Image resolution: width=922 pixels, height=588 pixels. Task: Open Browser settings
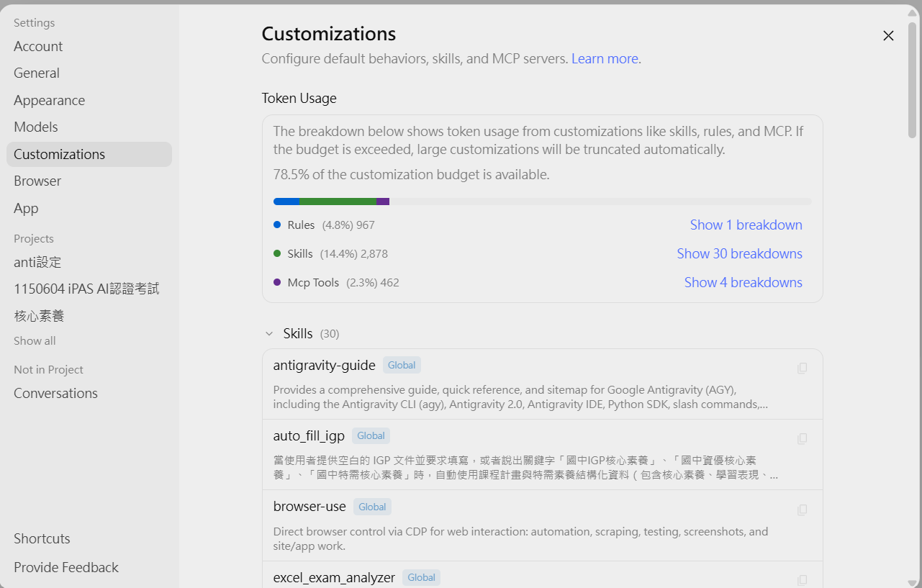[89, 181]
